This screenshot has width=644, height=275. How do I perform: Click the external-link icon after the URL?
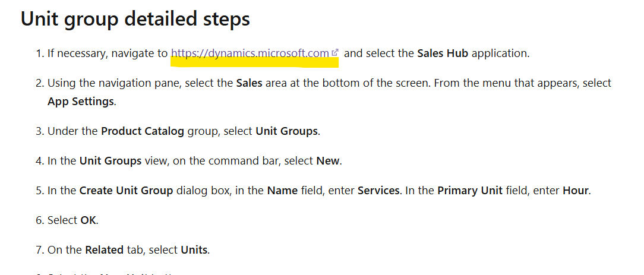pos(334,52)
